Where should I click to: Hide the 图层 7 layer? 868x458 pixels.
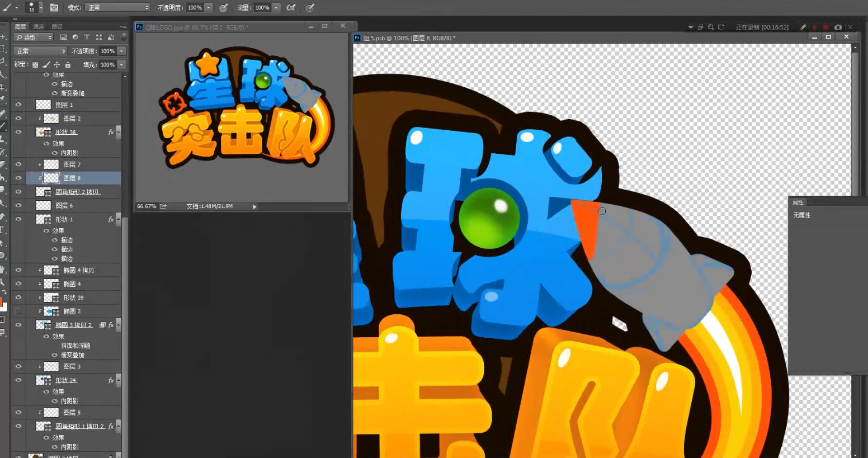(x=18, y=164)
